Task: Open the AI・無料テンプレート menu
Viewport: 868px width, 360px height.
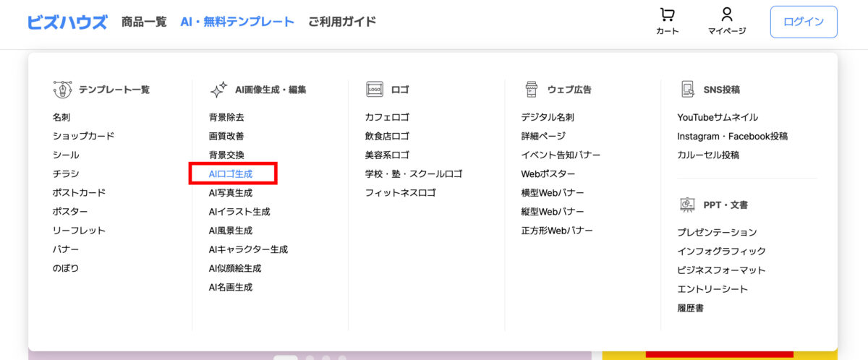Action: pos(237,22)
